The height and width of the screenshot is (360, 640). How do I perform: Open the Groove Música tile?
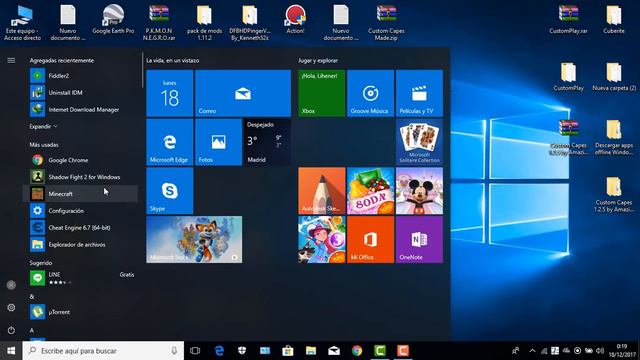(370, 93)
